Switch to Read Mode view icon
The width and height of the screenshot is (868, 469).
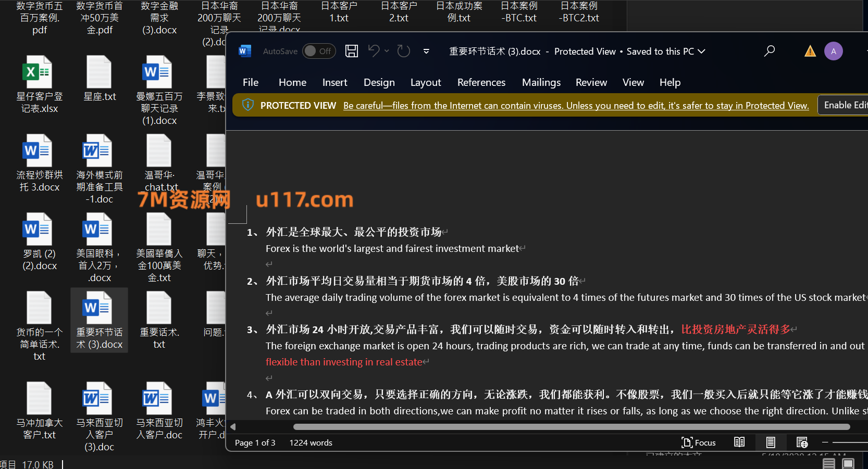click(x=739, y=442)
